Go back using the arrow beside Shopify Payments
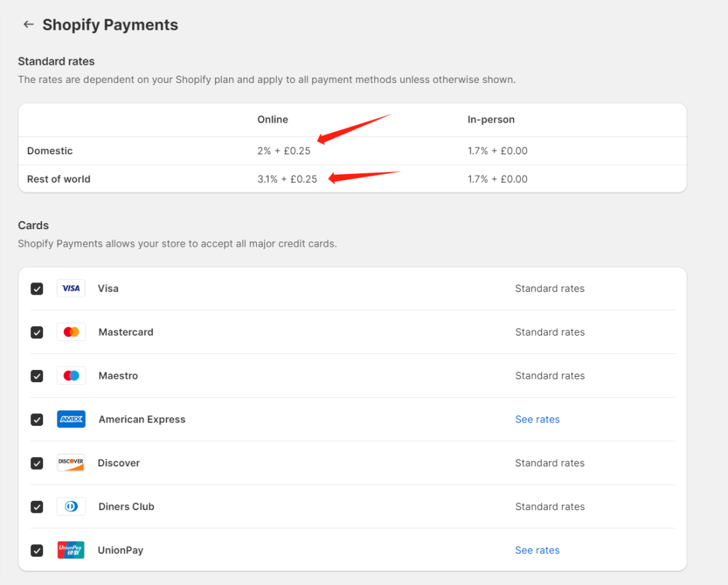 pos(29,25)
